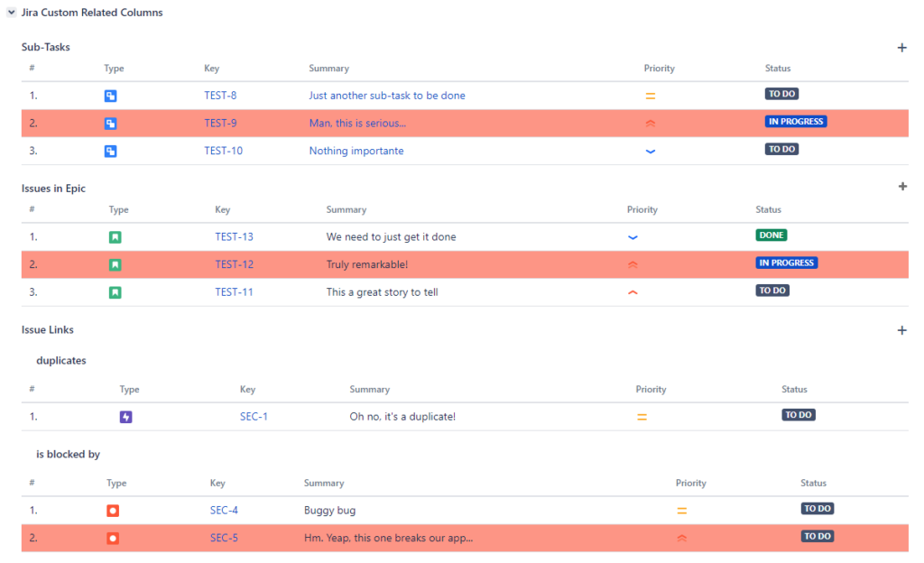The width and height of the screenshot is (924, 563).
Task: Add a new sub-task with the plus icon
Action: (x=901, y=48)
